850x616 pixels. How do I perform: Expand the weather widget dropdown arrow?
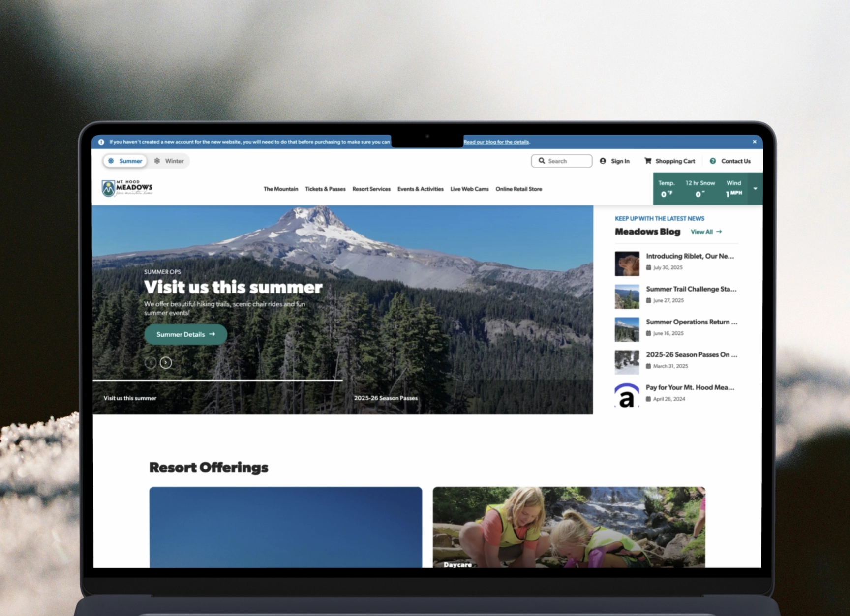click(755, 188)
